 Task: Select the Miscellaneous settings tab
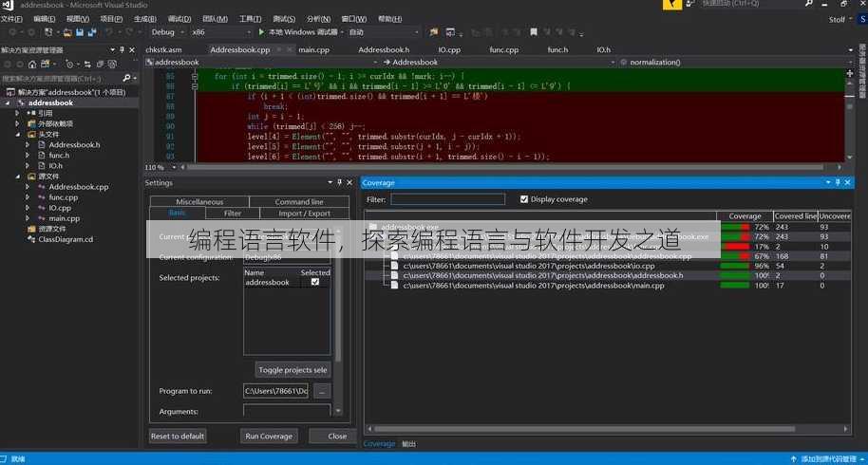pos(199,202)
